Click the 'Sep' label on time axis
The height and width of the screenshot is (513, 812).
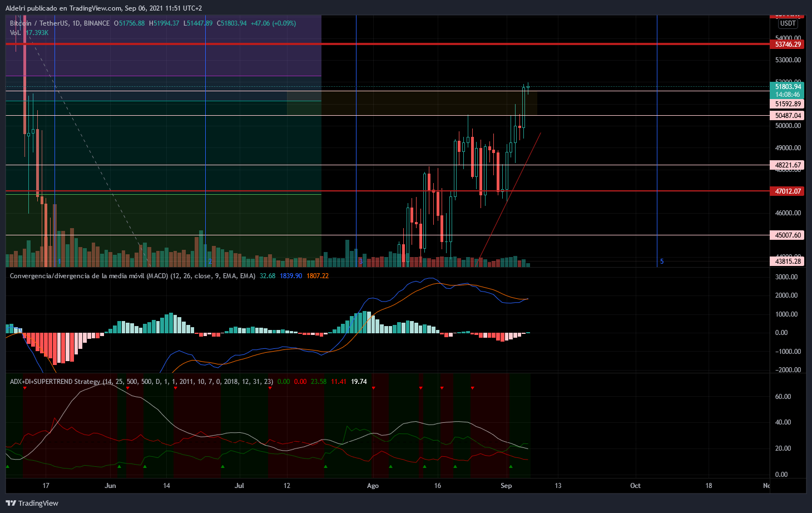coord(506,486)
